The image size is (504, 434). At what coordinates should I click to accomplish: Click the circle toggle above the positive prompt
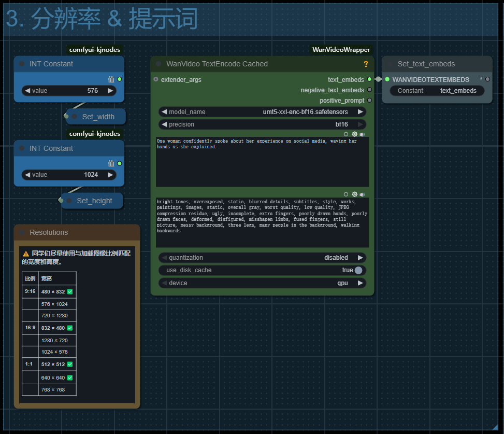[x=346, y=134]
